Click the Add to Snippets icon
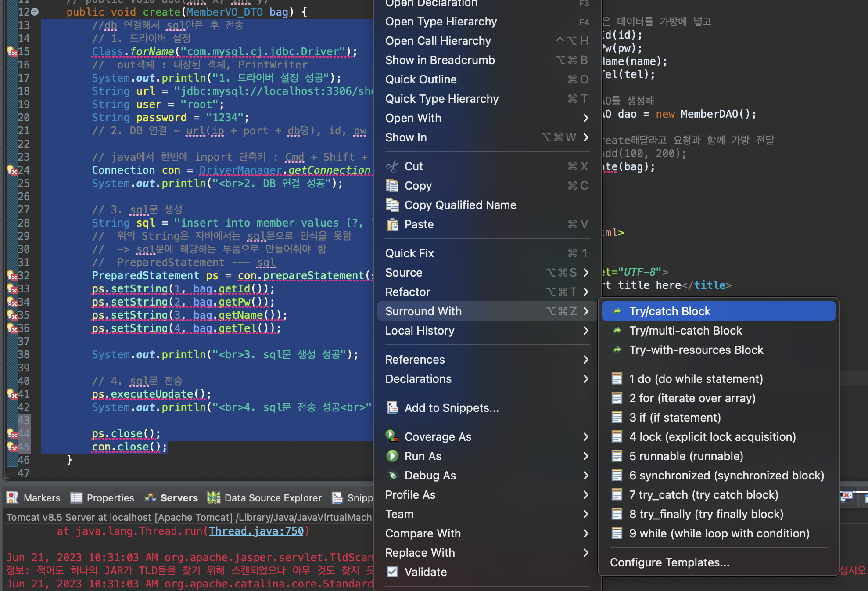Image resolution: width=868 pixels, height=591 pixels. (x=392, y=408)
